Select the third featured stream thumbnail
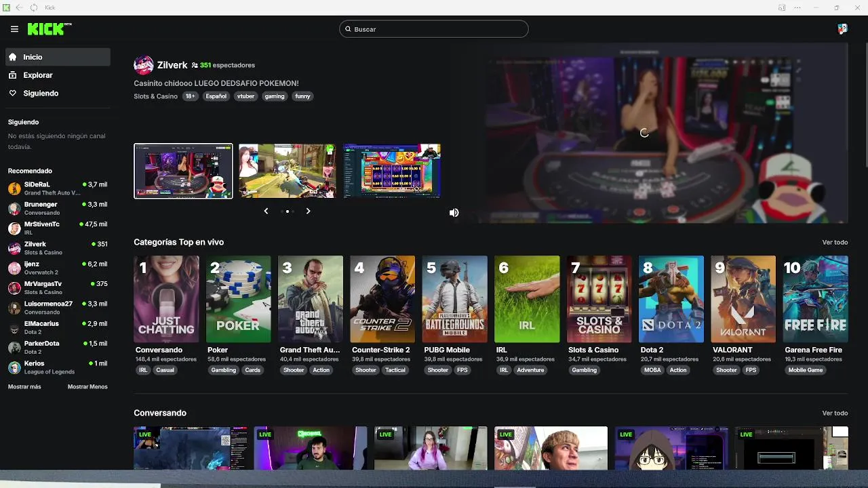The width and height of the screenshot is (868, 488). [392, 171]
